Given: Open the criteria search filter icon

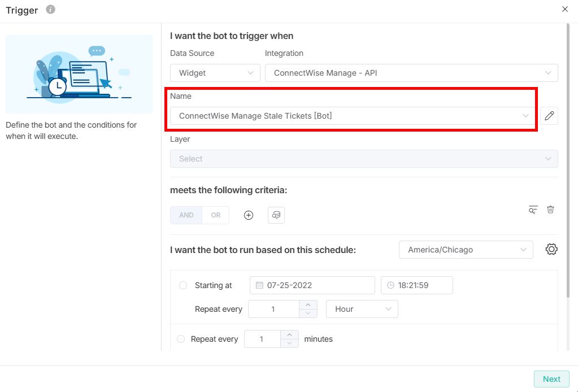Looking at the screenshot, I should point(533,210).
